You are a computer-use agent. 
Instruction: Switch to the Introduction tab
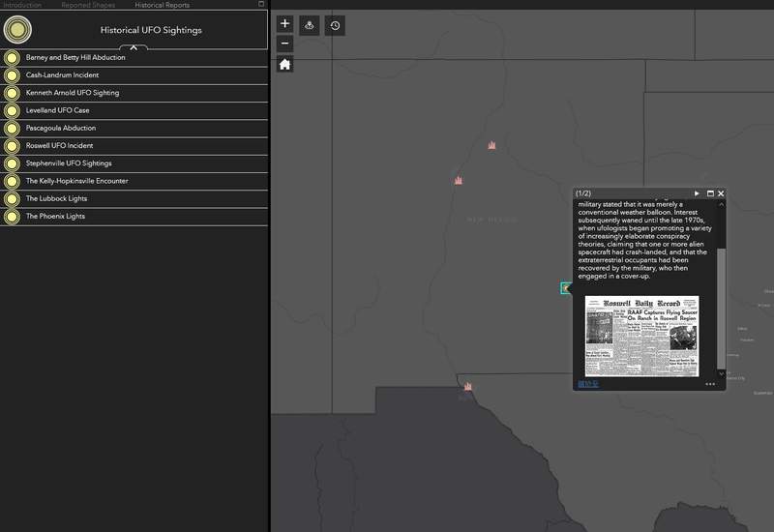coord(21,5)
